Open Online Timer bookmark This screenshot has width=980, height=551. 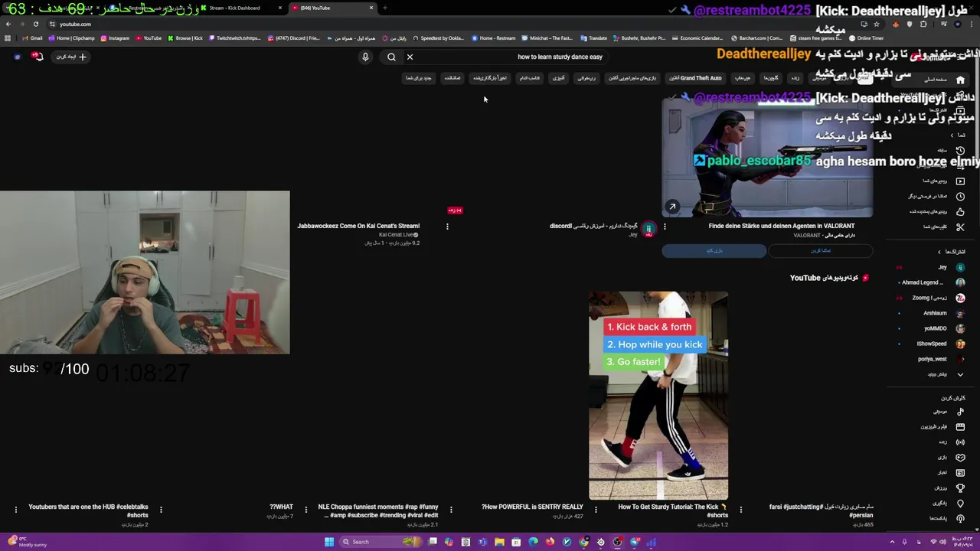click(x=867, y=38)
